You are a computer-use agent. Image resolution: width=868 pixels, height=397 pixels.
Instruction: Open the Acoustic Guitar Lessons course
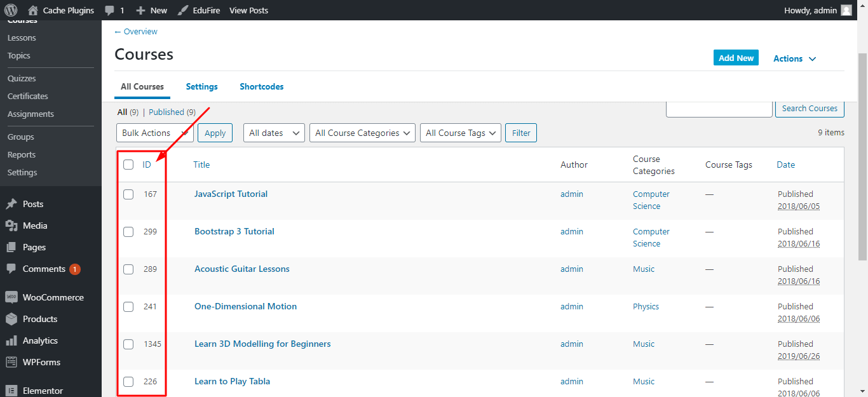(x=241, y=269)
